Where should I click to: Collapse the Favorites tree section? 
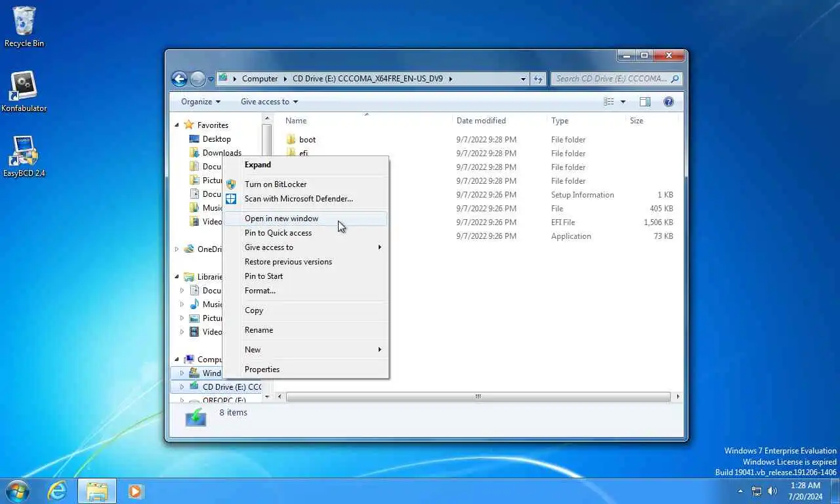coord(177,125)
